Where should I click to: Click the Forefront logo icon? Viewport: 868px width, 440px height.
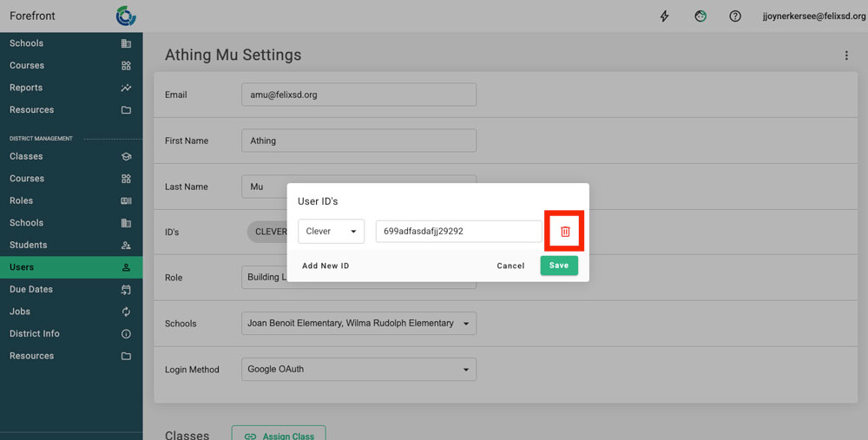pyautogui.click(x=126, y=16)
